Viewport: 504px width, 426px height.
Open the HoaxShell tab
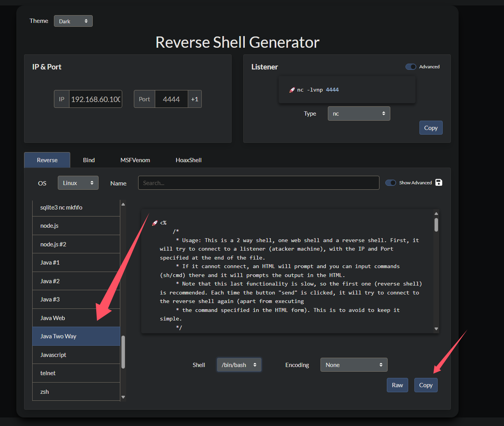coord(189,160)
